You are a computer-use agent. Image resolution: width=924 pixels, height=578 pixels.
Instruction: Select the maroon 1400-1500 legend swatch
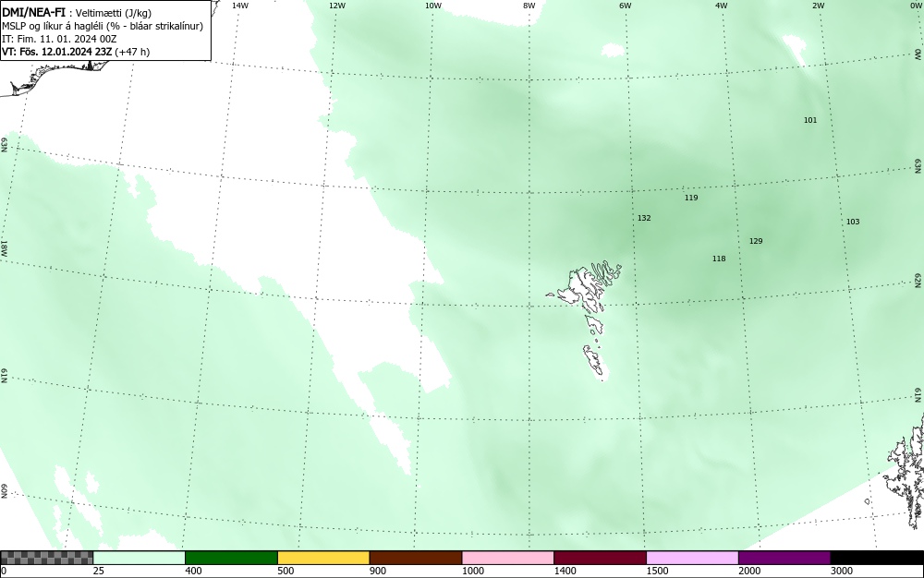tap(600, 558)
